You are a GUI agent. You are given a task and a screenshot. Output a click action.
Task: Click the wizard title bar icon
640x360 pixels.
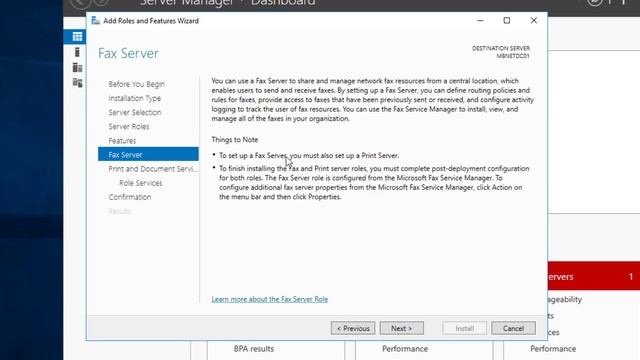click(96, 20)
